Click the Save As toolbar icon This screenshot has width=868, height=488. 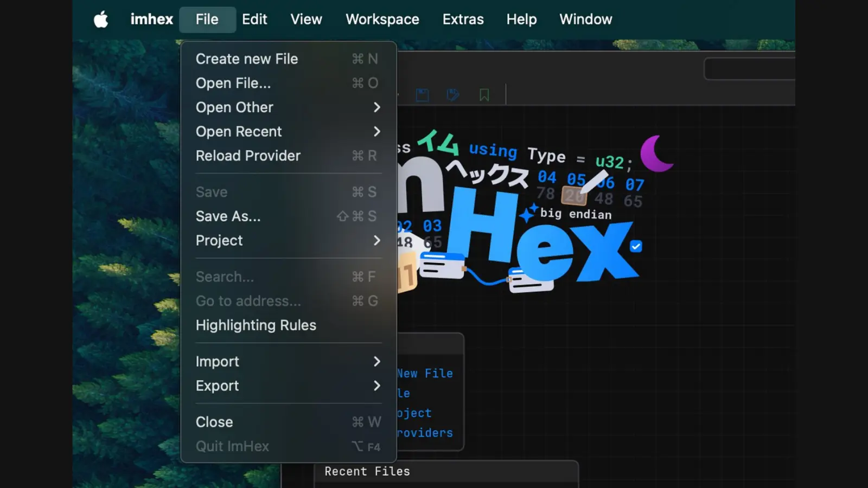pyautogui.click(x=452, y=95)
